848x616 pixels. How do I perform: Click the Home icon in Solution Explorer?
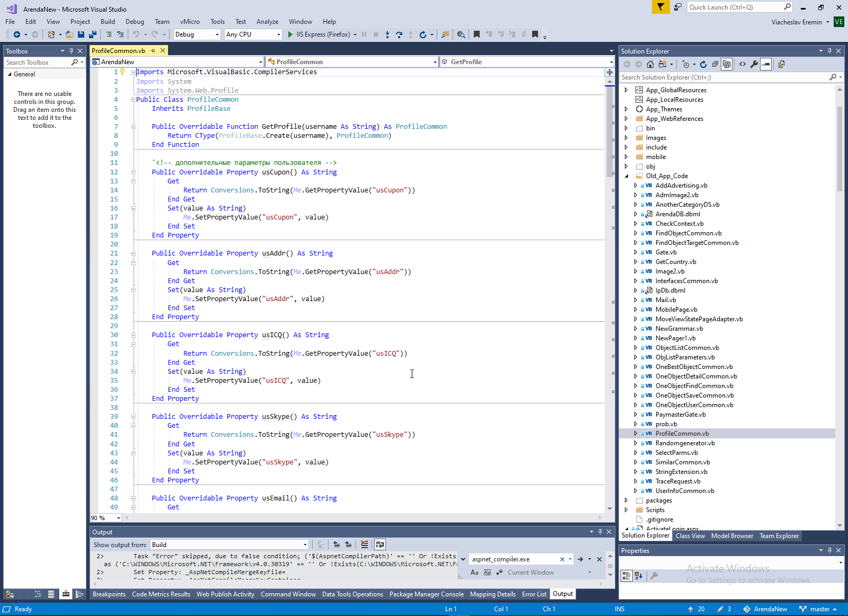point(650,64)
